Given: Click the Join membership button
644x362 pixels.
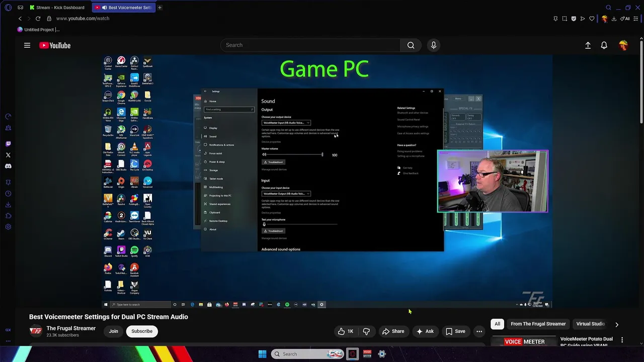Looking at the screenshot, I should (114, 331).
